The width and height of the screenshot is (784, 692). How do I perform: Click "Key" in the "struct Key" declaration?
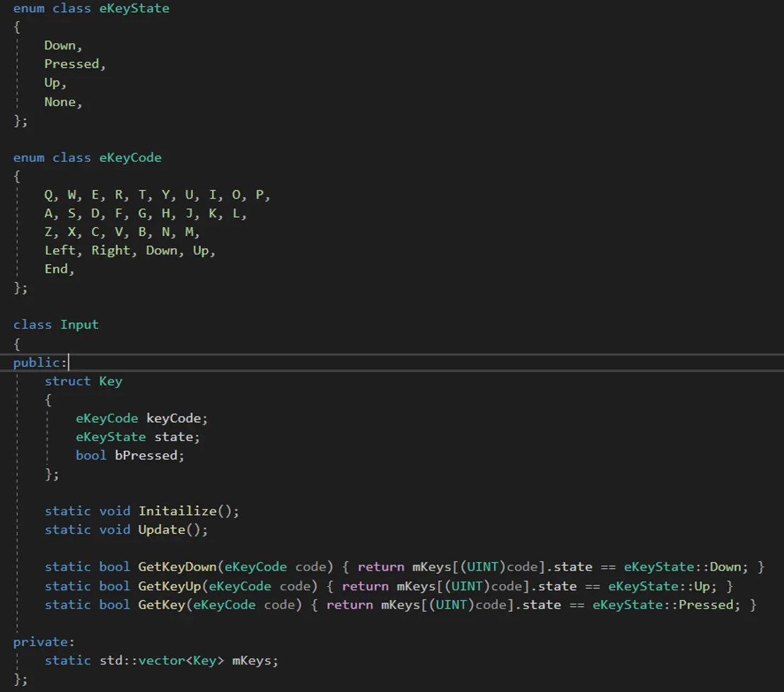[110, 382]
